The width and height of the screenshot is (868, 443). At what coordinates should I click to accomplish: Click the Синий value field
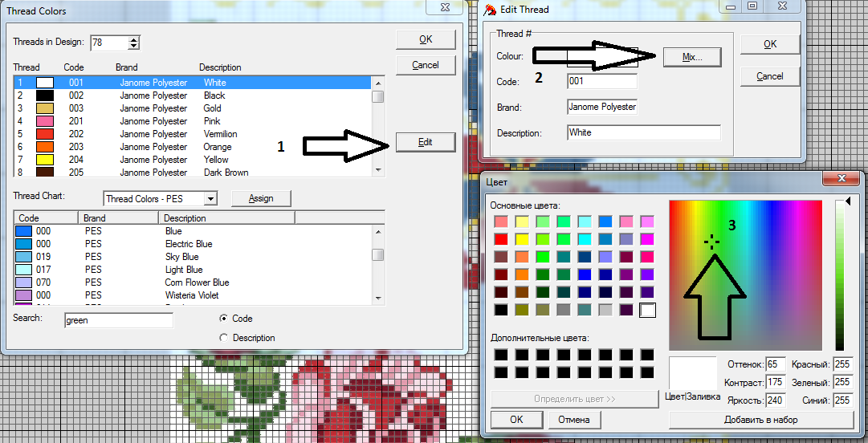pos(842,400)
